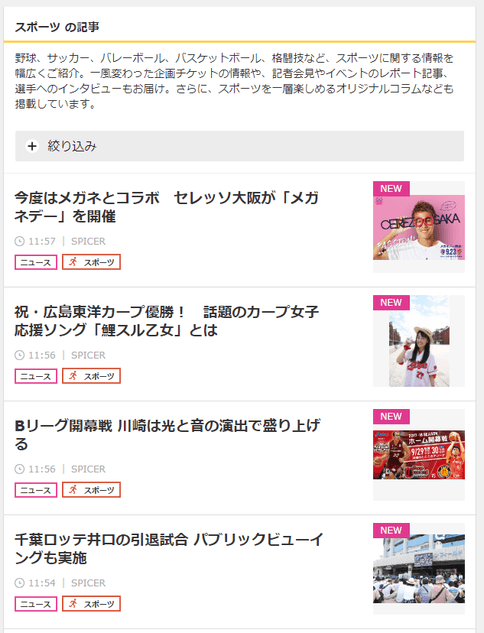This screenshot has height=633, width=484.
Task: Select the ニュース tag under the カープ article
Action: tap(36, 376)
